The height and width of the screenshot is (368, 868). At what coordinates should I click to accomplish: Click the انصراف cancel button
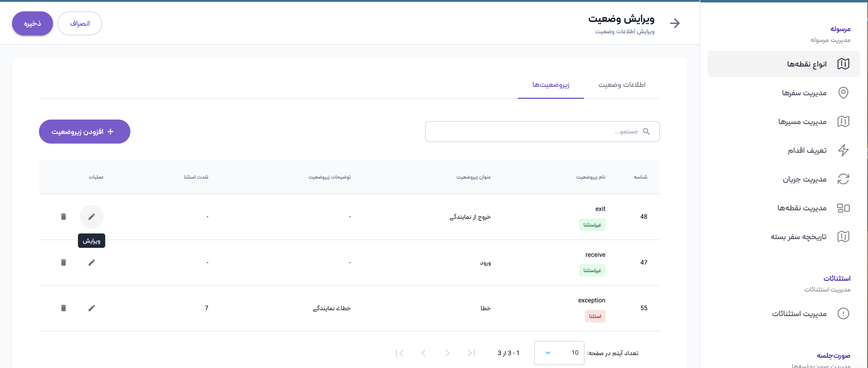click(x=79, y=23)
